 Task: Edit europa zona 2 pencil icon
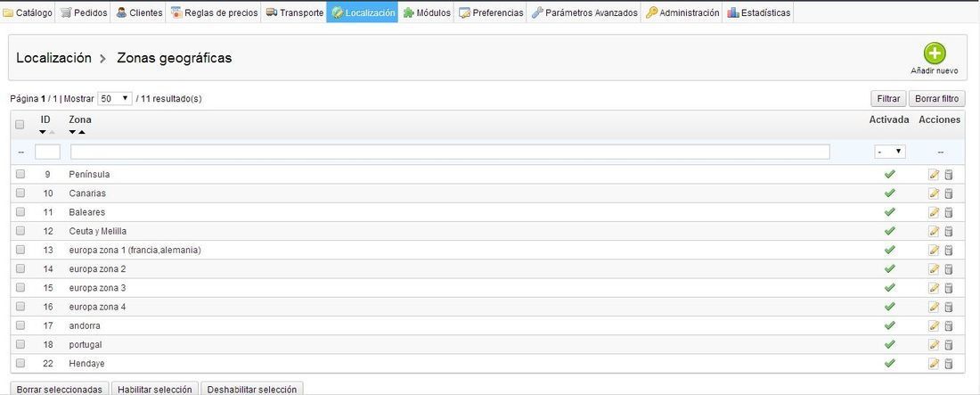coord(934,269)
